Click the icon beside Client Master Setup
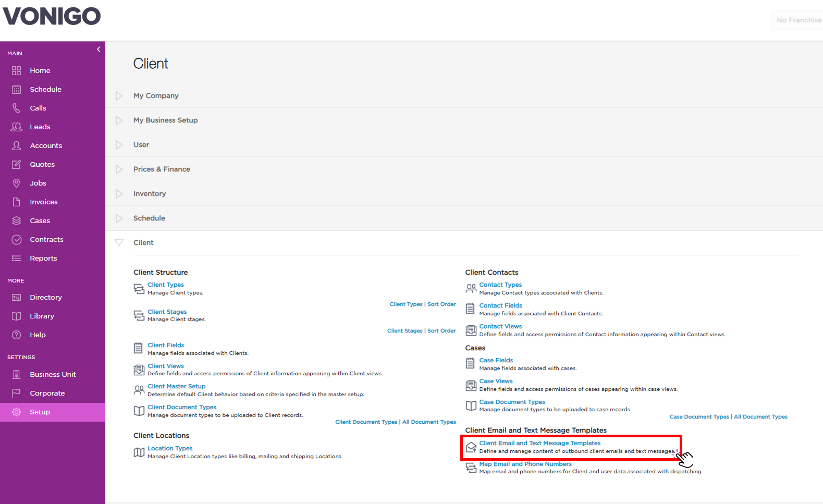 (x=139, y=390)
